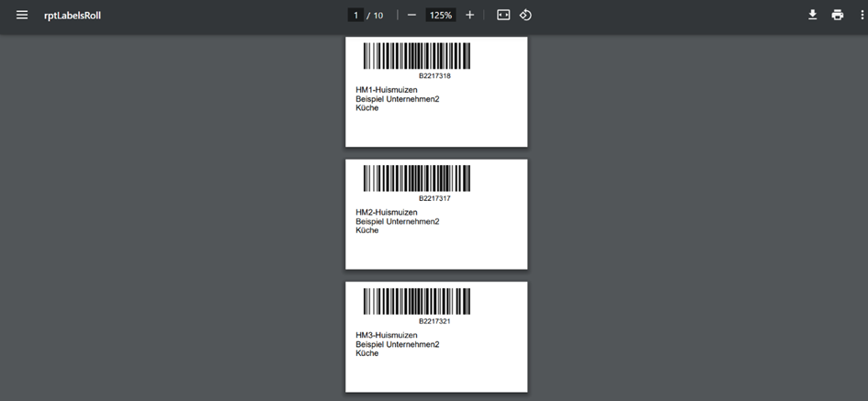Edit the current page number field
This screenshot has height=401, width=868.
click(356, 15)
